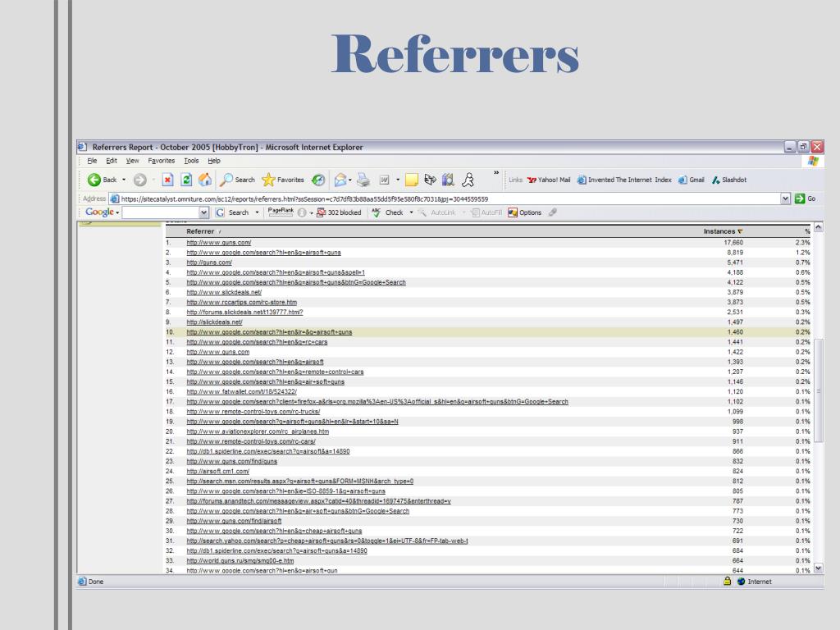Open the Google Search button dropdown arrow
Viewport: 840px width, 630px height.
click(x=257, y=212)
